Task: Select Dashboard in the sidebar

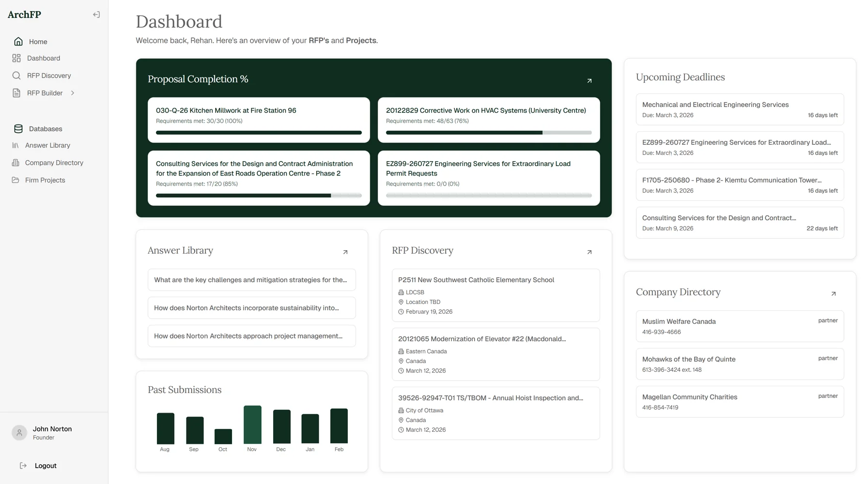Action: coord(44,58)
